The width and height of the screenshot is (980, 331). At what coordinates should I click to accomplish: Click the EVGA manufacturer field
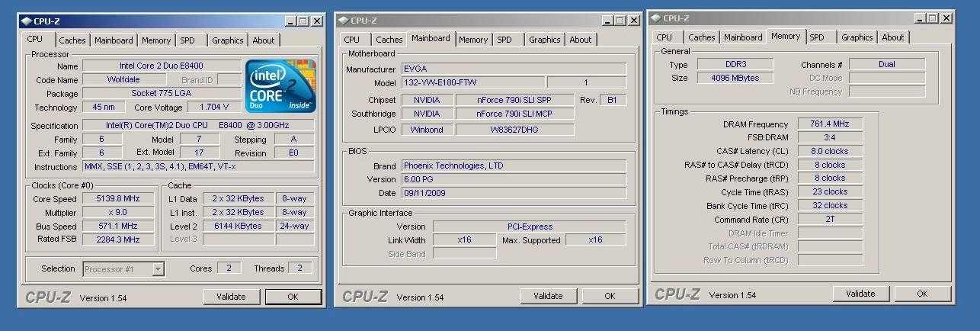514,69
